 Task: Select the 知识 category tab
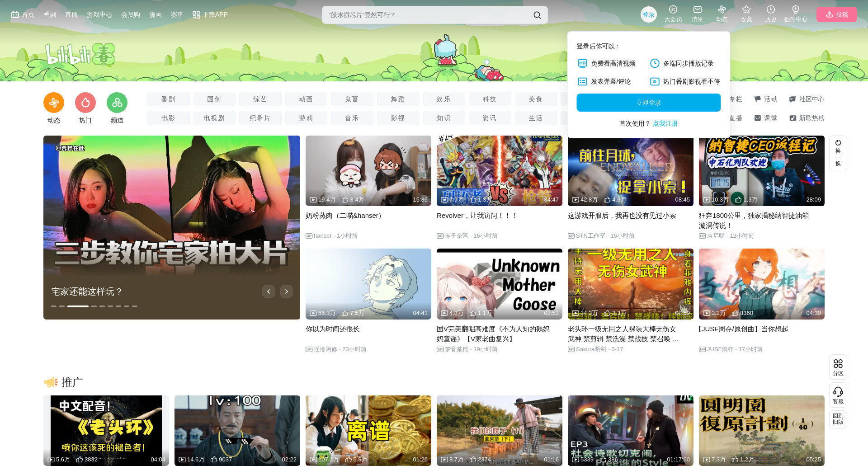[444, 118]
